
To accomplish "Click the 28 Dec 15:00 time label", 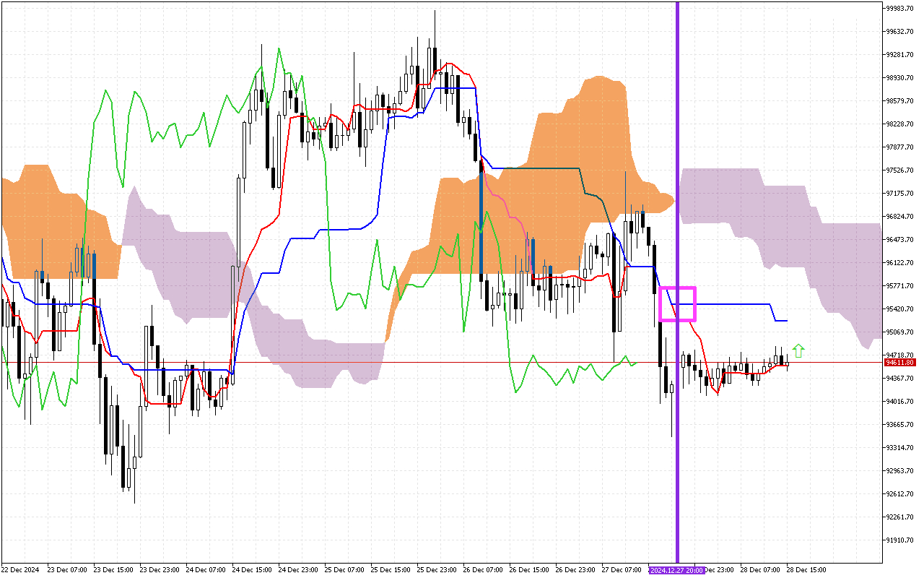I will pos(806,570).
